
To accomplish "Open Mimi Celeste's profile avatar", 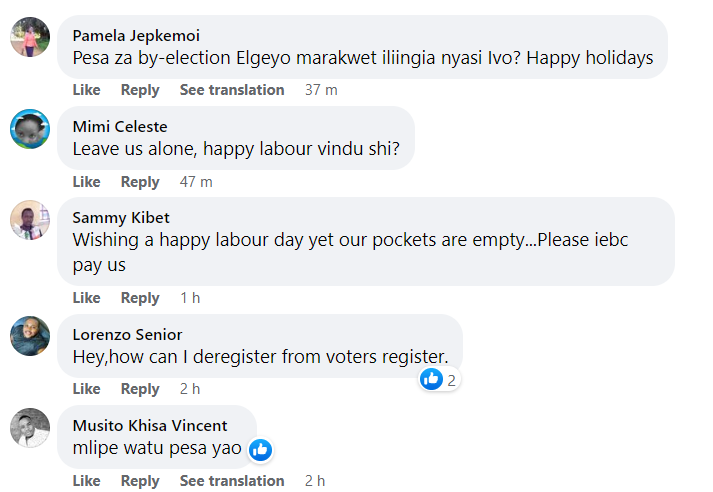I will coord(30,129).
